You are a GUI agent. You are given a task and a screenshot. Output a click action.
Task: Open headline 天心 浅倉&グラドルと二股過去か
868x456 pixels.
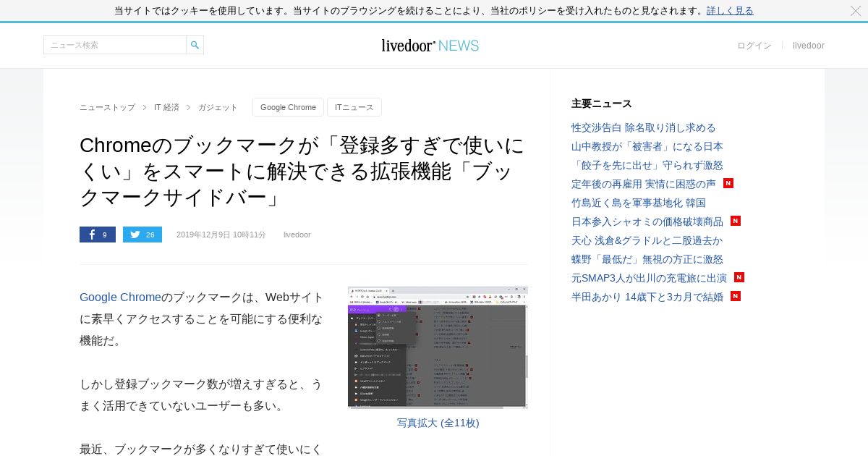pyautogui.click(x=647, y=240)
